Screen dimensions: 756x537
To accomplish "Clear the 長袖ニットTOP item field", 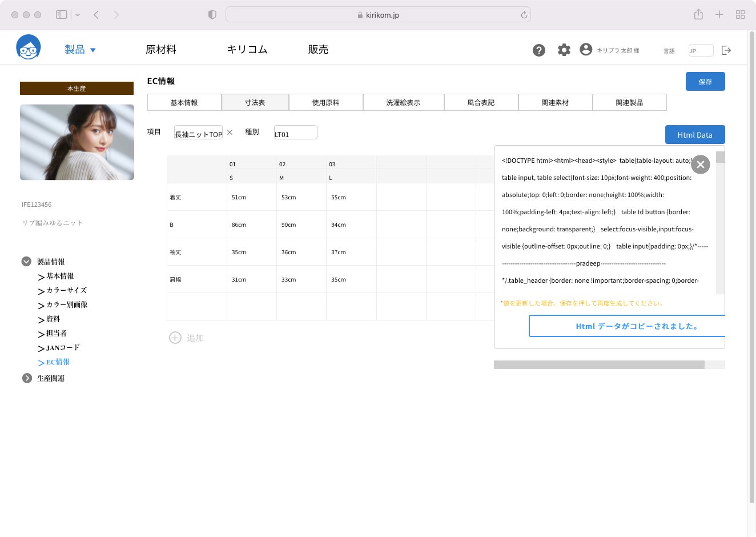I will click(230, 133).
